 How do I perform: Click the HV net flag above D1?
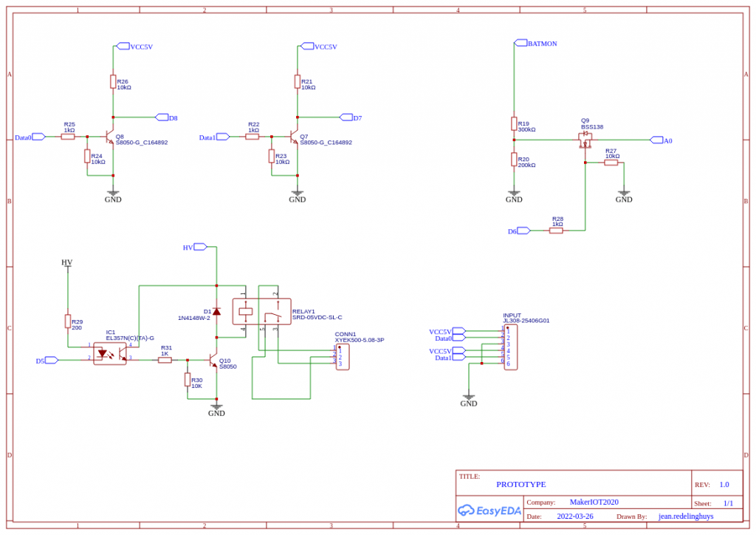pos(195,247)
